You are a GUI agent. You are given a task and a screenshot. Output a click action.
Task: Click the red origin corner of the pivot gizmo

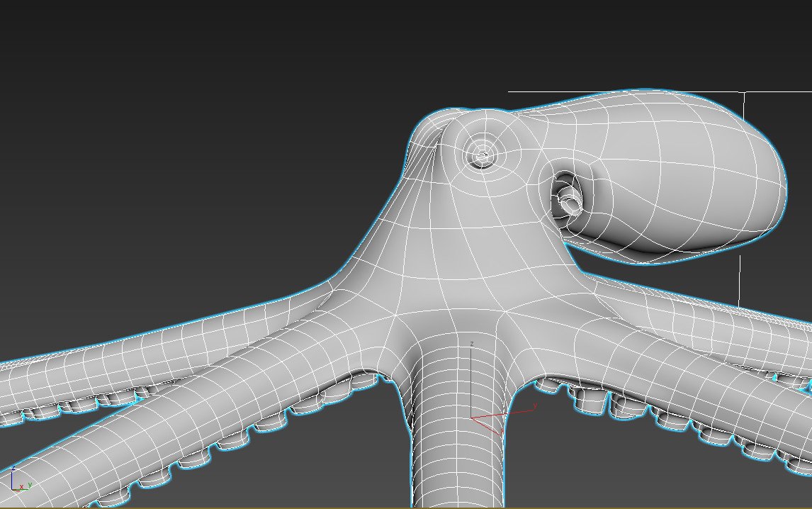click(473, 419)
